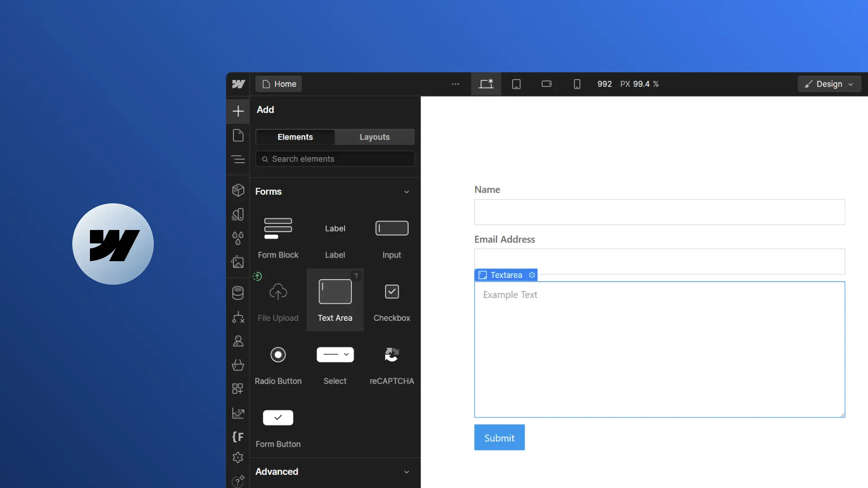Open the Logic flows icon
868x488 pixels.
point(238,317)
